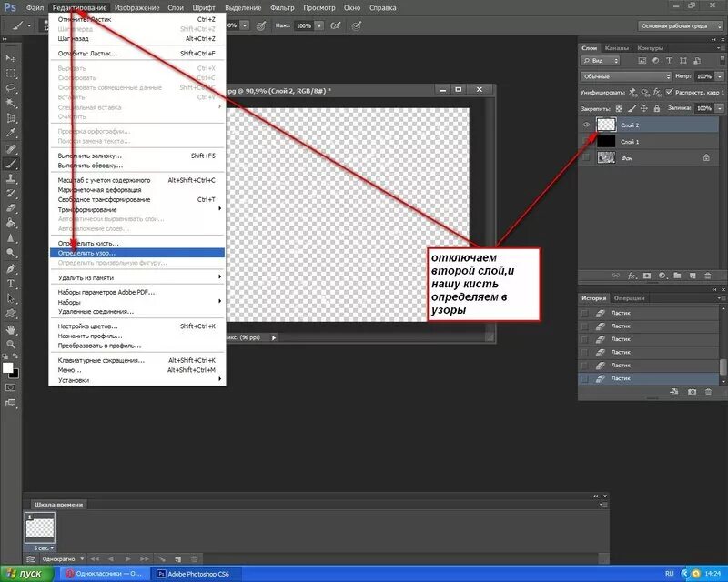Create new layer in Layers panel
Image resolution: width=728 pixels, height=582 pixels.
click(x=693, y=276)
